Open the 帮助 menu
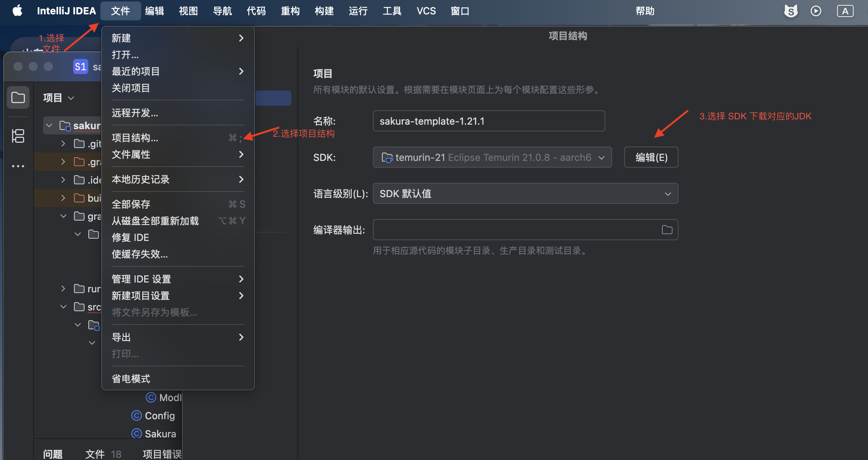Image resolution: width=868 pixels, height=460 pixels. (645, 11)
